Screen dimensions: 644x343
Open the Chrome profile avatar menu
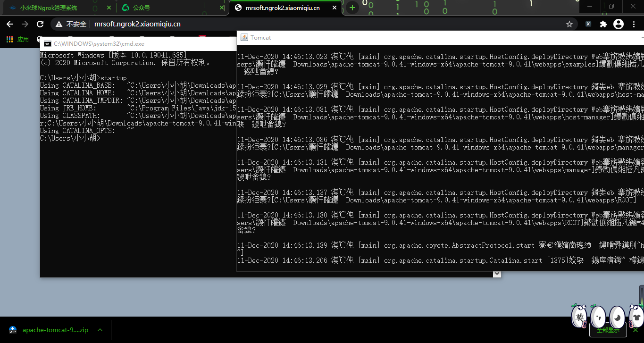pyautogui.click(x=618, y=24)
